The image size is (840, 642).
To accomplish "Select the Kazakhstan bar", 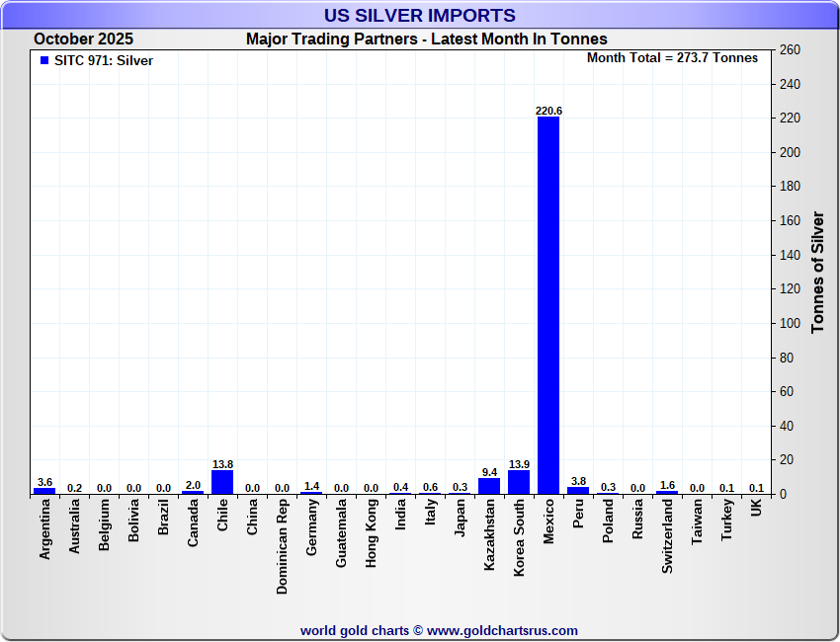I will pos(489,486).
